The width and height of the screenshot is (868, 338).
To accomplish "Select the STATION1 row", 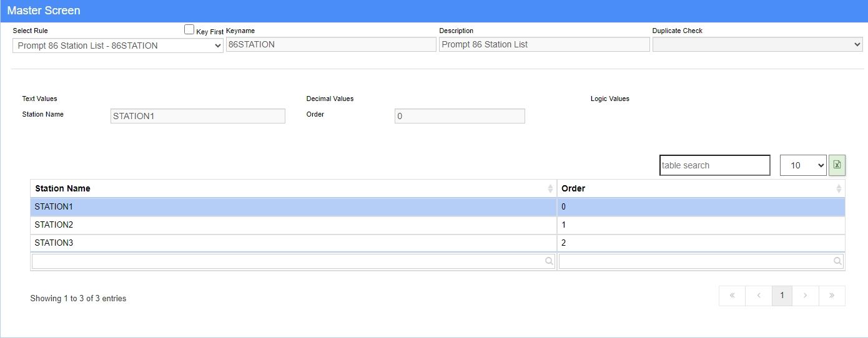I will click(437, 207).
